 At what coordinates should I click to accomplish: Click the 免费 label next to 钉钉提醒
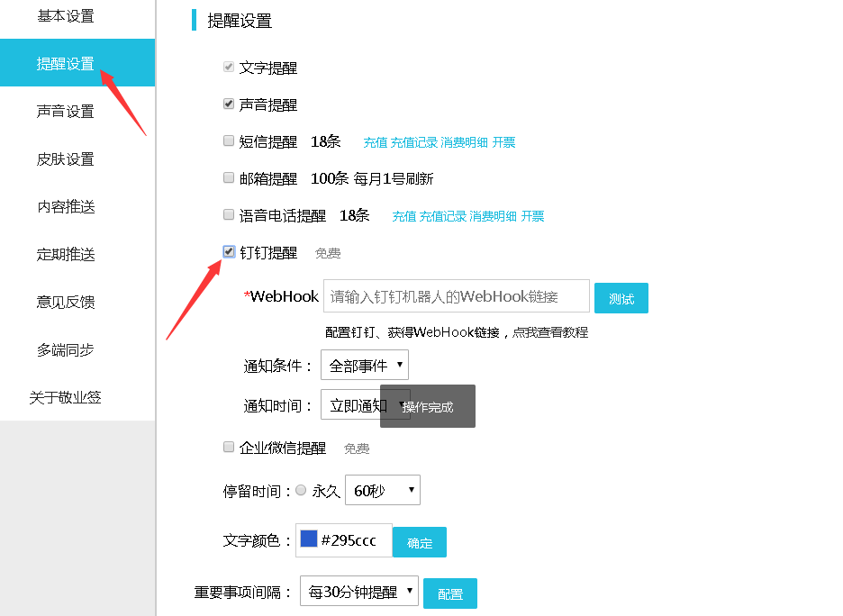(x=328, y=253)
